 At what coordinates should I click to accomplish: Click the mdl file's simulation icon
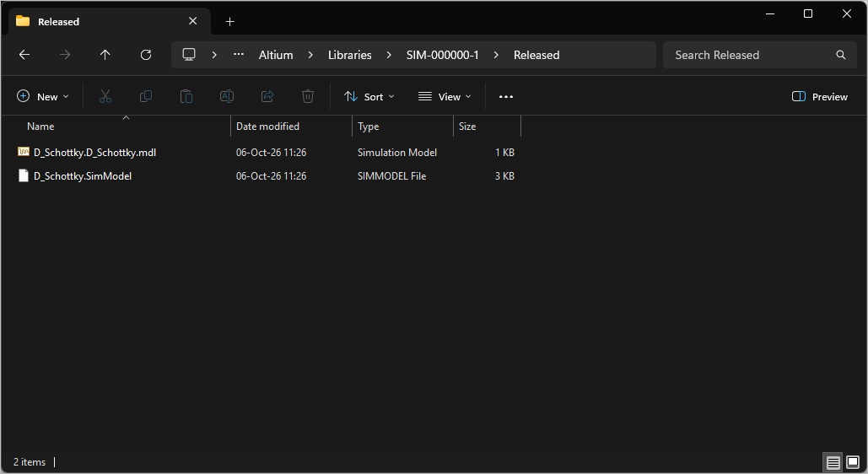[24, 152]
